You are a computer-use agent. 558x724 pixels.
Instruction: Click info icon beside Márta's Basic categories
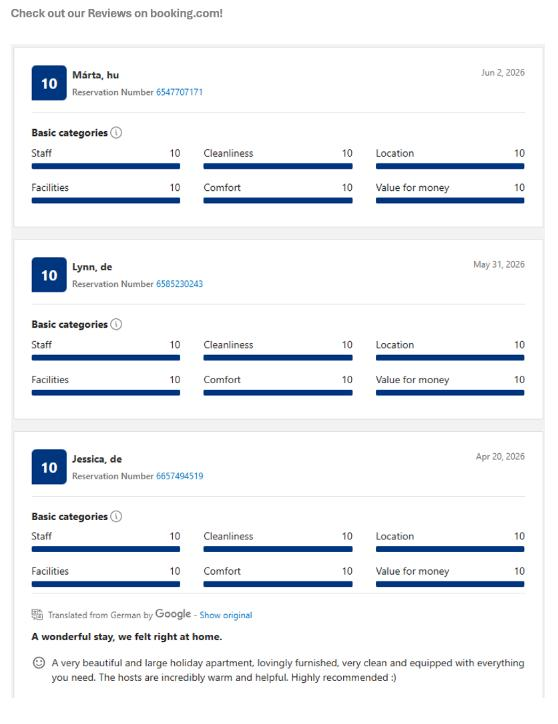(116, 133)
